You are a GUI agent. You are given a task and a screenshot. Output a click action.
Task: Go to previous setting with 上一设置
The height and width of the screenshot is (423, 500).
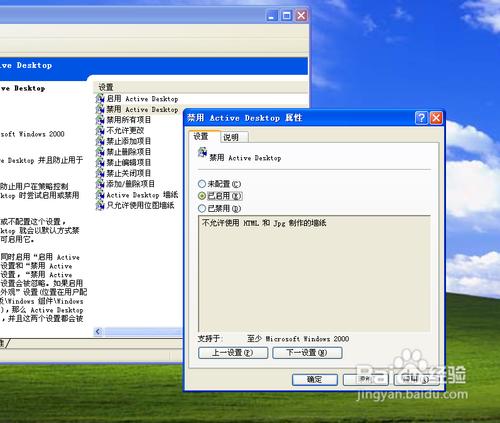[233, 353]
